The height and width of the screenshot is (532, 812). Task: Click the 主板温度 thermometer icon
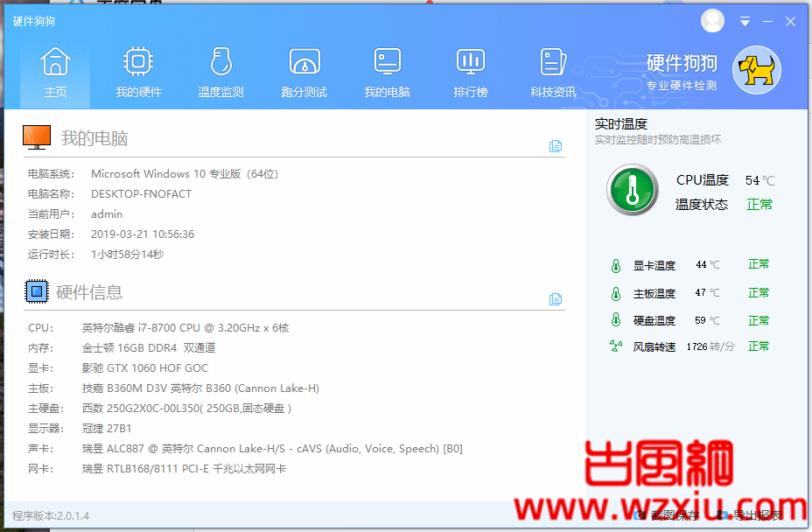coord(616,294)
